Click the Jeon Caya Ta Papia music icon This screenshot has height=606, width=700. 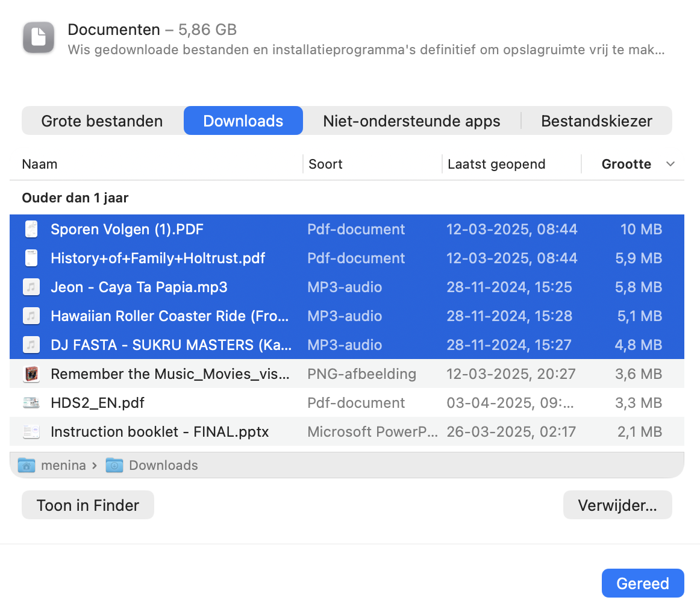[31, 287]
